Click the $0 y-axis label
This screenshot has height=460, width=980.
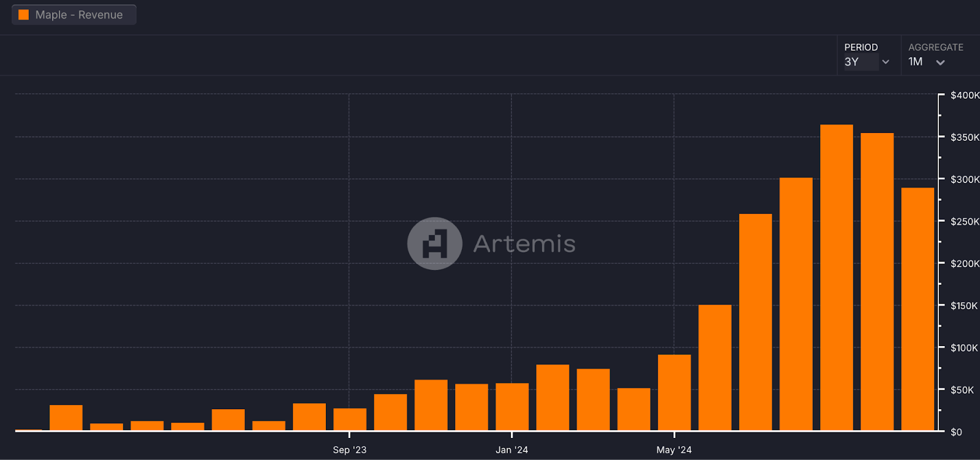956,432
